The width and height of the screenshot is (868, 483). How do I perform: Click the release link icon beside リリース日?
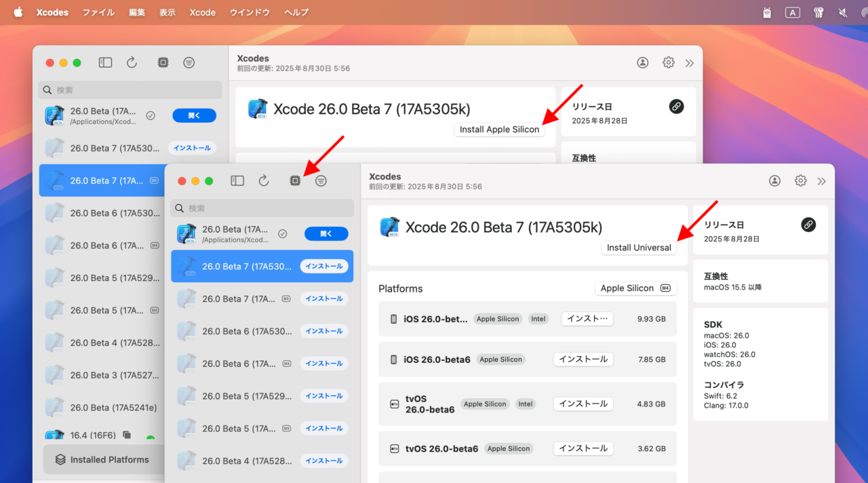click(x=808, y=224)
